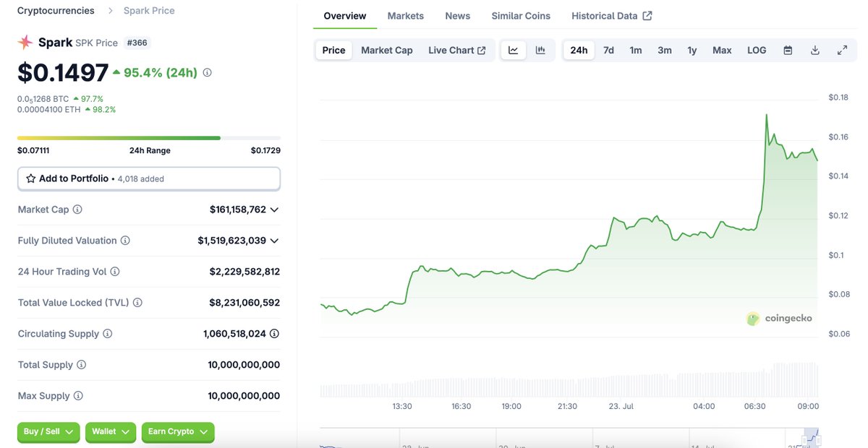Switch to the Overview tab
Screen dimensions: 868x448
point(345,16)
